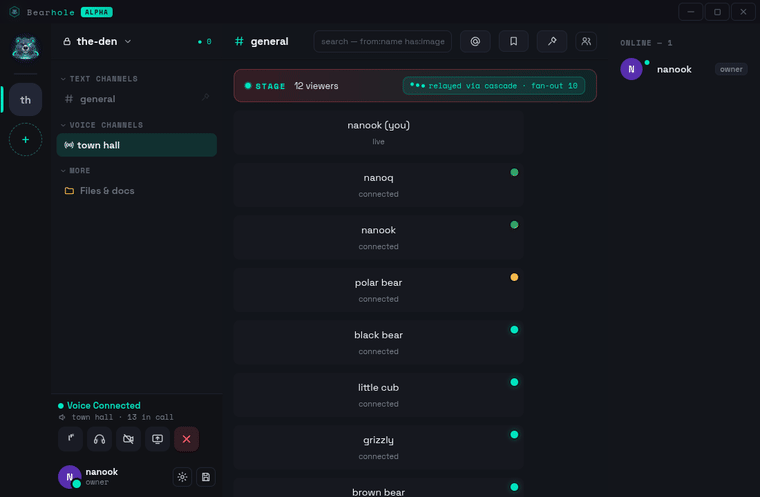The width and height of the screenshot is (760, 497).
Task: Toggle headphones deafen button
Action: 99,439
